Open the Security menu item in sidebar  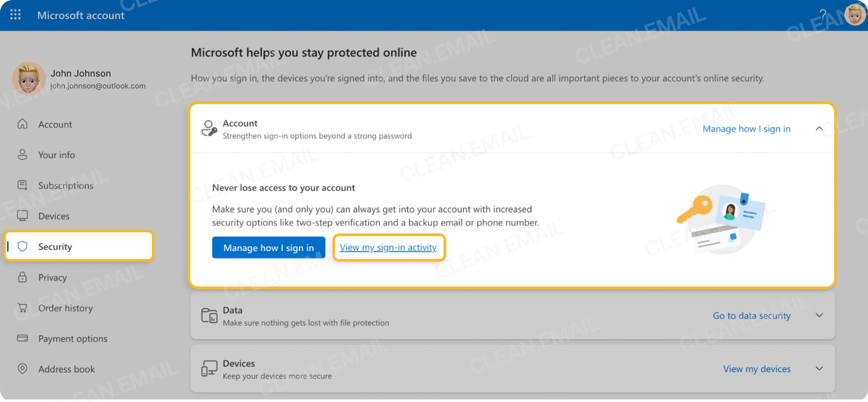[x=55, y=246]
